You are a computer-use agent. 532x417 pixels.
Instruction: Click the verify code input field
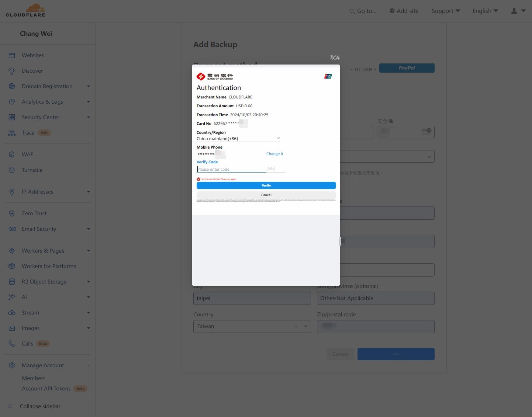tap(231, 169)
